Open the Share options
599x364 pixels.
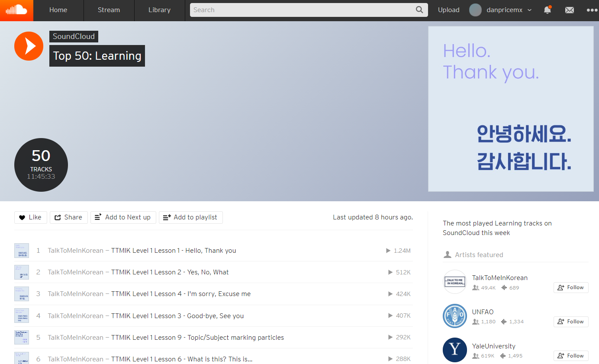[x=68, y=217]
